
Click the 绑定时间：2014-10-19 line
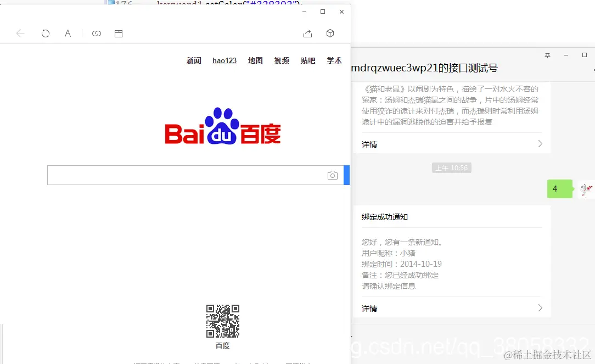[401, 264]
